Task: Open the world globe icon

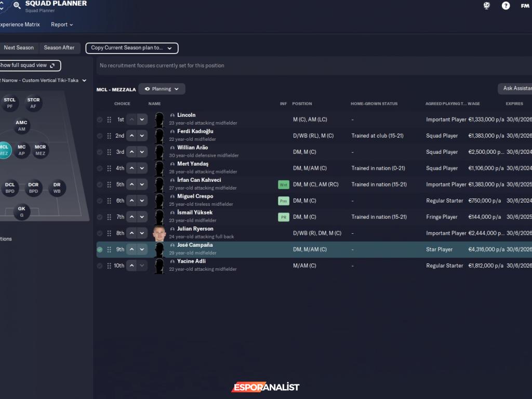Action: [x=487, y=6]
